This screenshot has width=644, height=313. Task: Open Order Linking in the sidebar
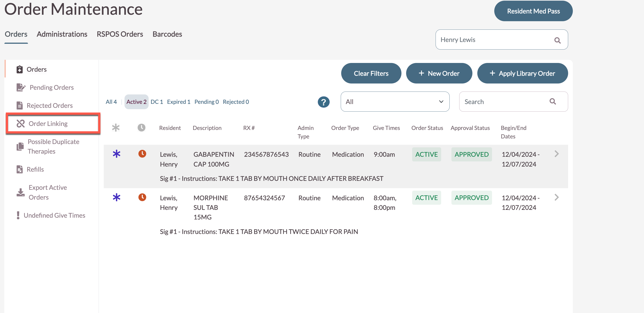tap(48, 124)
